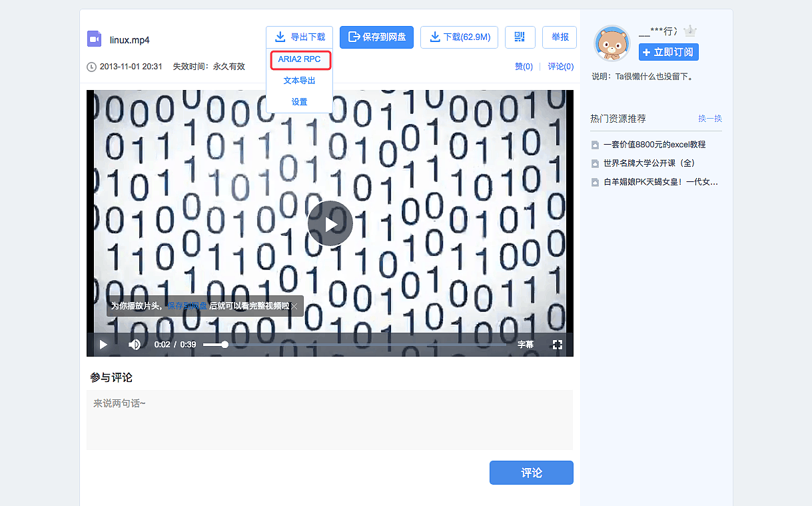
Task: Click the 保存到网盘 button
Action: pyautogui.click(x=376, y=37)
